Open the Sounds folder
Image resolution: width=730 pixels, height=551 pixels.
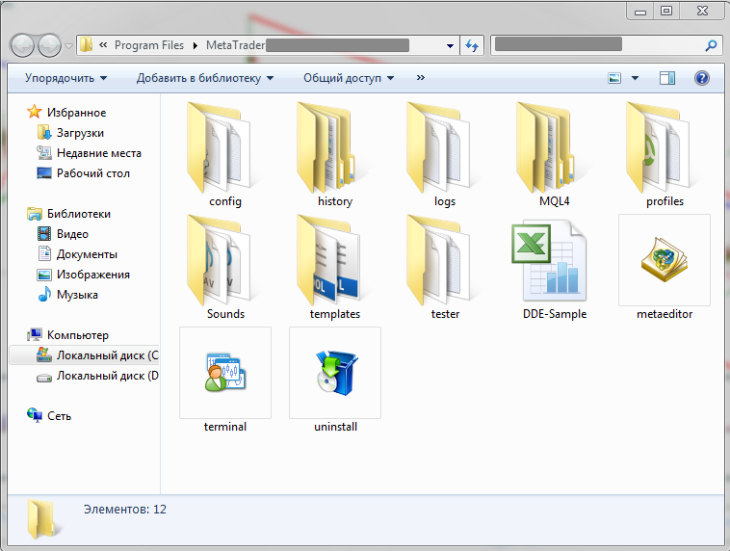(225, 266)
